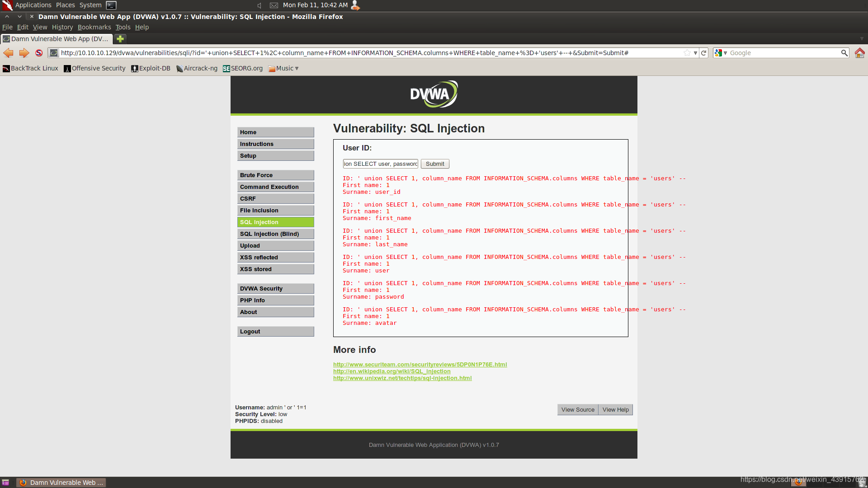
Task: Open the History menu
Action: (62, 27)
